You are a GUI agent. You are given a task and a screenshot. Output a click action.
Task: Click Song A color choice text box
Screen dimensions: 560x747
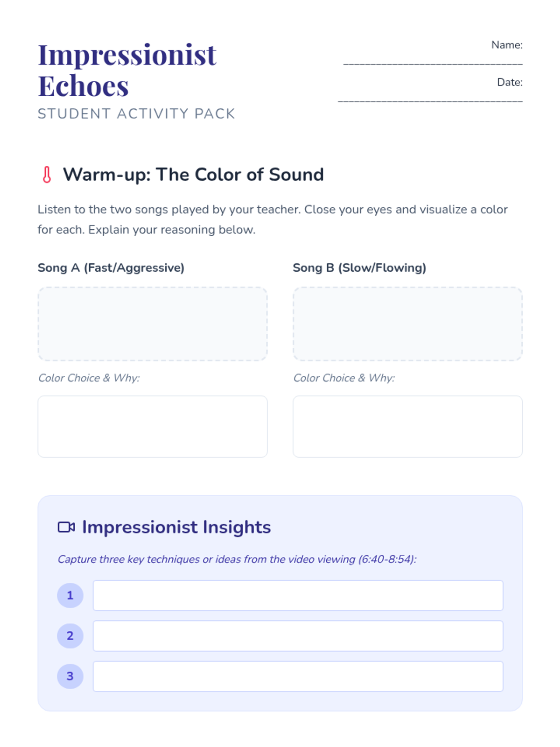pyautogui.click(x=153, y=427)
